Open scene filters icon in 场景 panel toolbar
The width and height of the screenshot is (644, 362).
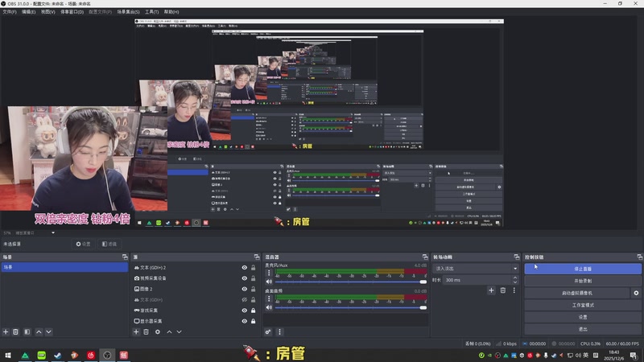click(27, 331)
